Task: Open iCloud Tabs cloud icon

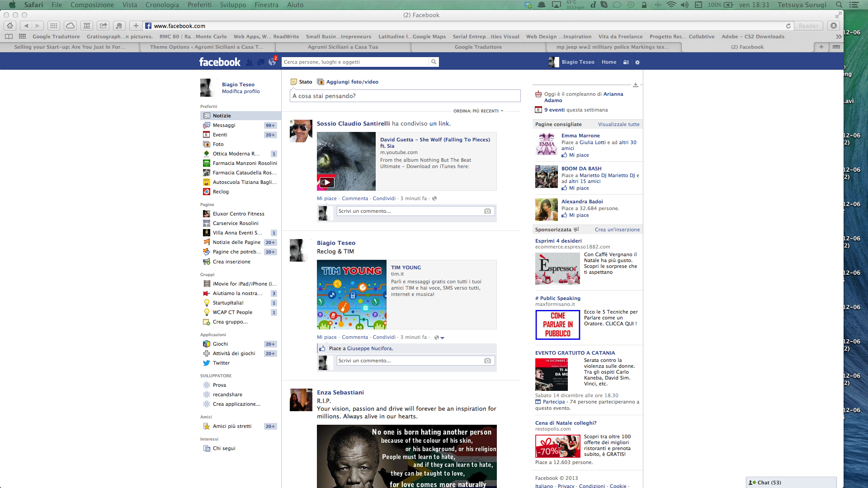Action: pyautogui.click(x=70, y=26)
